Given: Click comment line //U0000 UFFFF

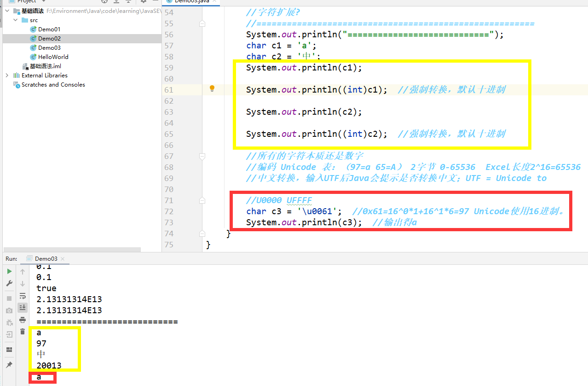Looking at the screenshot, I should pos(279,200).
